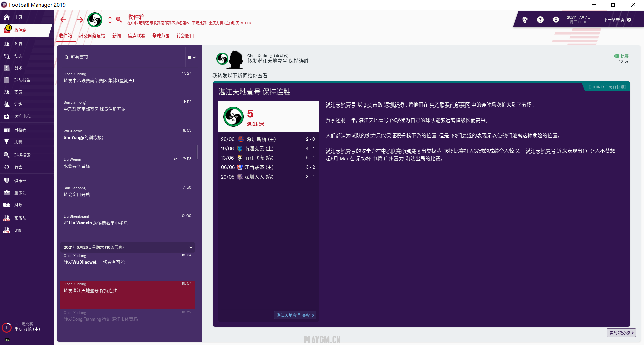Open the 湛江天地壹号 赛程 button
The width and height of the screenshot is (644, 345).
coord(295,315)
